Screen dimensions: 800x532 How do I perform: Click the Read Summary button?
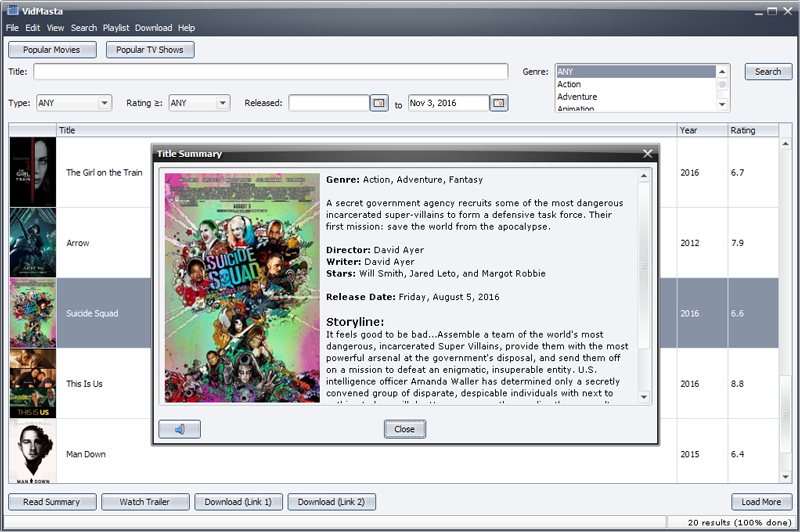click(x=52, y=502)
